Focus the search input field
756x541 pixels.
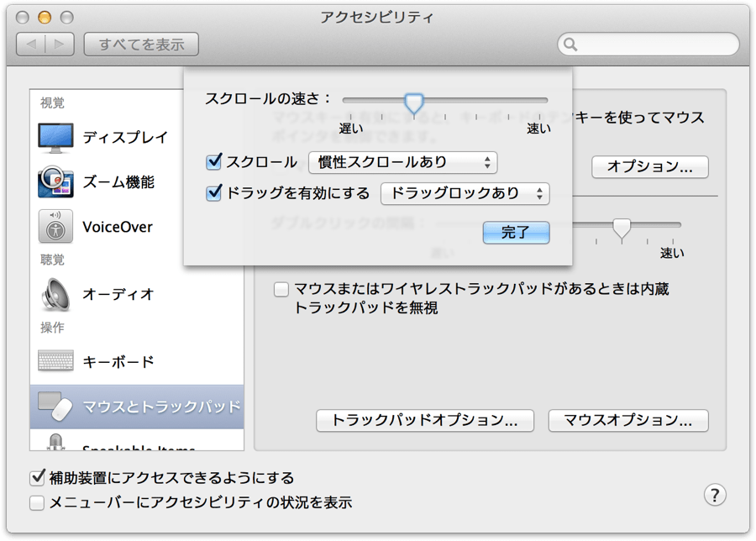(x=648, y=45)
